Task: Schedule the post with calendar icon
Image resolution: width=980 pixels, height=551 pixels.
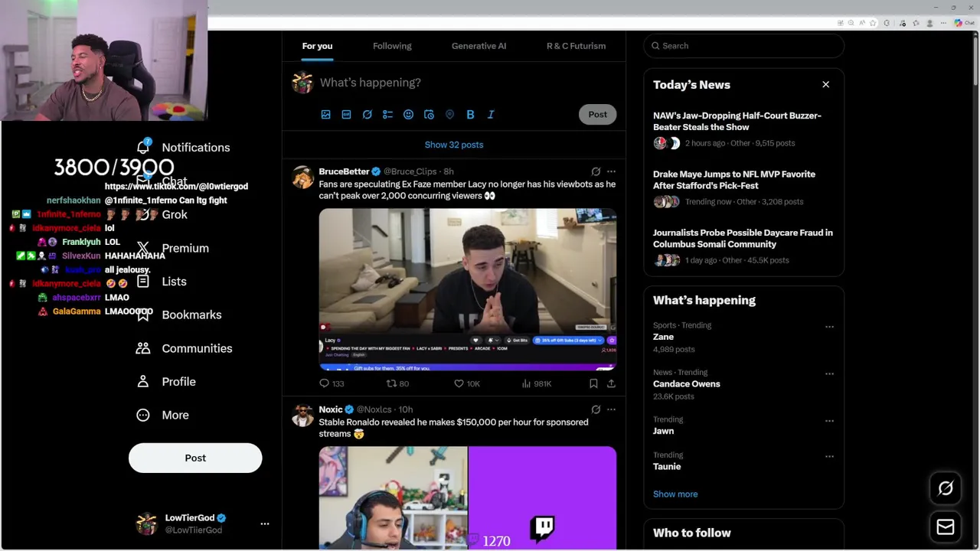Action: click(x=429, y=115)
